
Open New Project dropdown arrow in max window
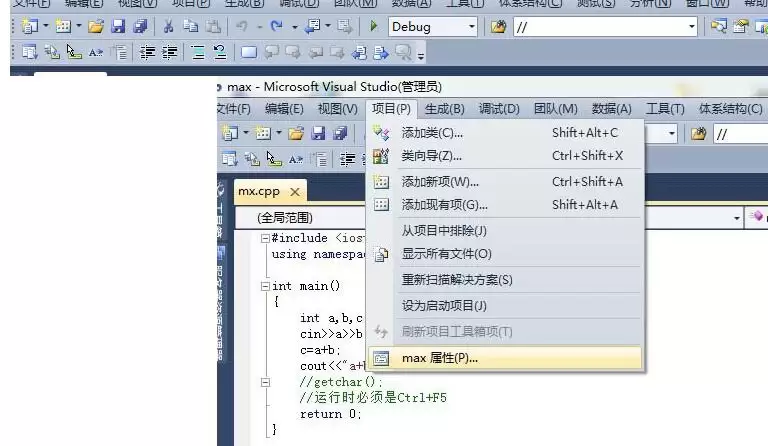[x=246, y=133]
